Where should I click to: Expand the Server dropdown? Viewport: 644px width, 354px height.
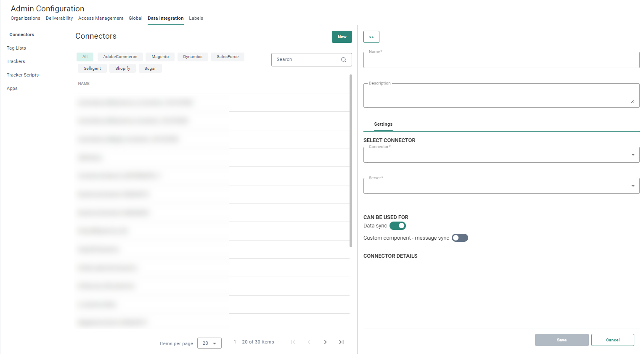pyautogui.click(x=501, y=186)
